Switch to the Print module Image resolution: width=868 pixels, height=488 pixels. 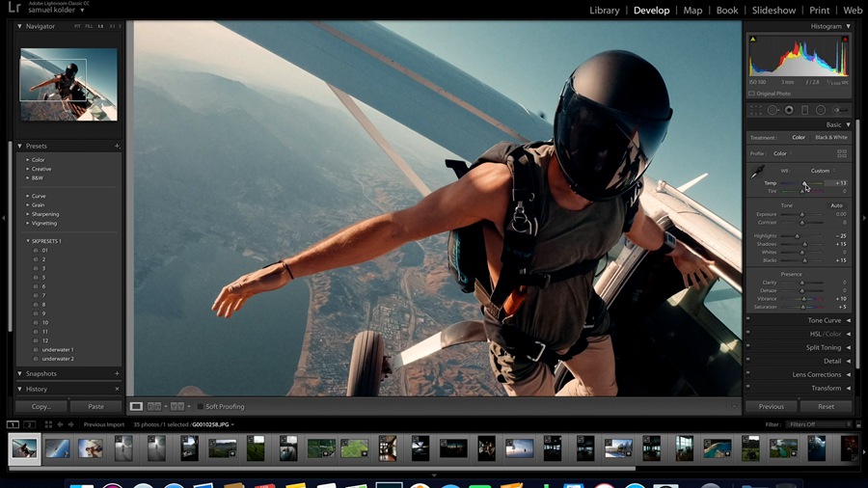pos(819,10)
